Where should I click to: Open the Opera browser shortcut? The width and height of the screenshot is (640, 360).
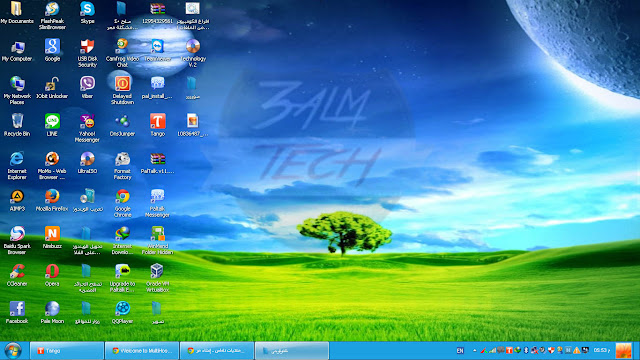click(52, 275)
